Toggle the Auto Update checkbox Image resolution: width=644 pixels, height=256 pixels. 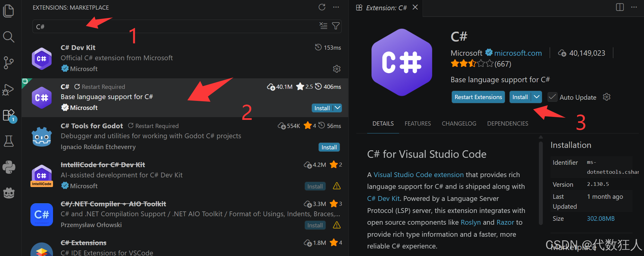[552, 97]
